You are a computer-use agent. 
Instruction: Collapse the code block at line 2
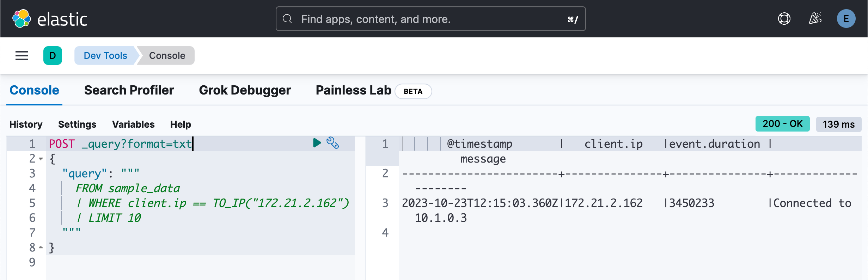point(41,159)
